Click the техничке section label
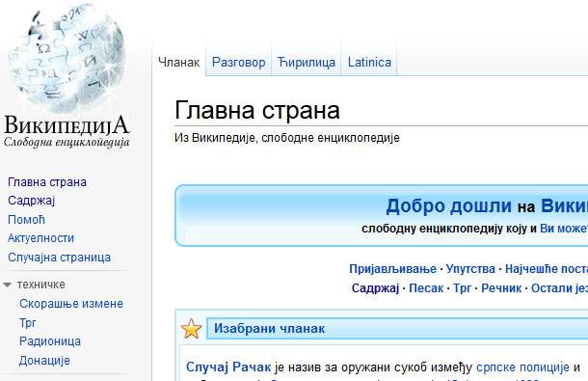The image size is (588, 381). pyautogui.click(x=40, y=285)
